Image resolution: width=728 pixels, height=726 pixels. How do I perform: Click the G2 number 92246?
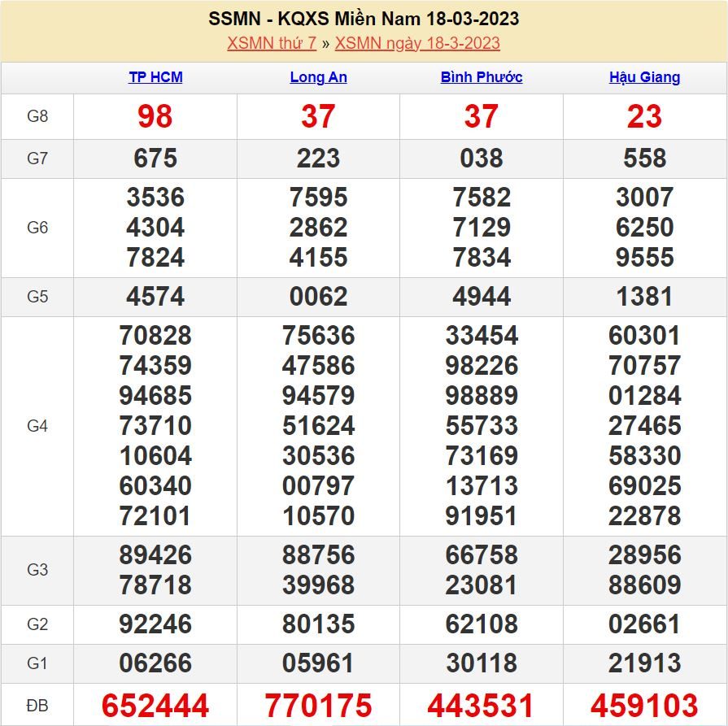155,624
